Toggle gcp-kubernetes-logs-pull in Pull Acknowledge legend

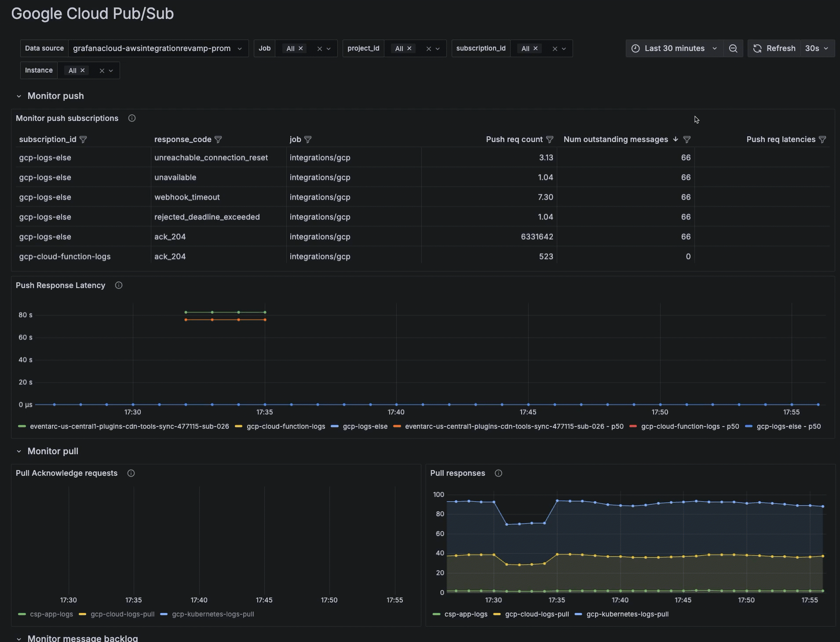coord(212,614)
